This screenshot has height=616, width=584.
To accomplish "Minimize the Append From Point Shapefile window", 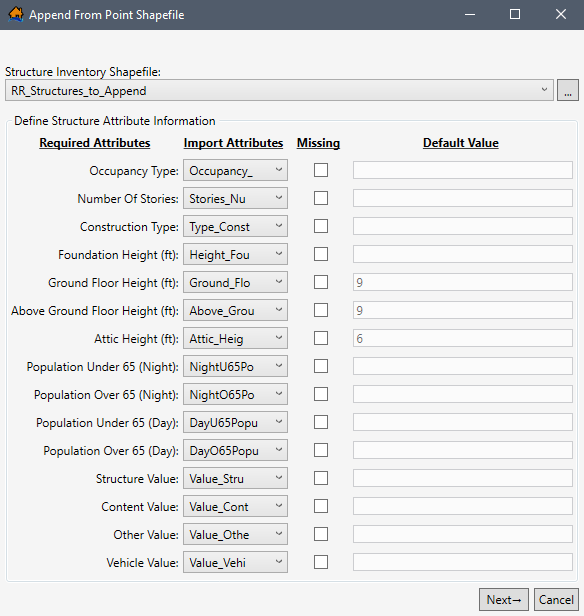I will (470, 15).
